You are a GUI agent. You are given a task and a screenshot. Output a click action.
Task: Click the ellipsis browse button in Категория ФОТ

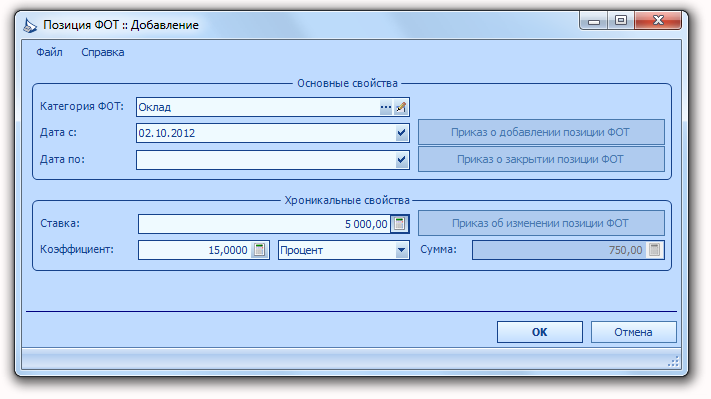point(385,107)
